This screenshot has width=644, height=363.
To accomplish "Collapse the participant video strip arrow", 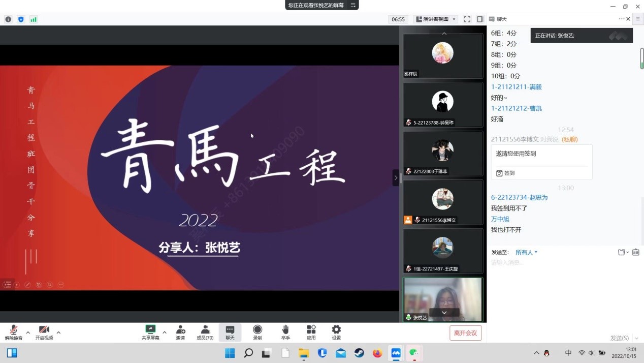I will click(396, 177).
